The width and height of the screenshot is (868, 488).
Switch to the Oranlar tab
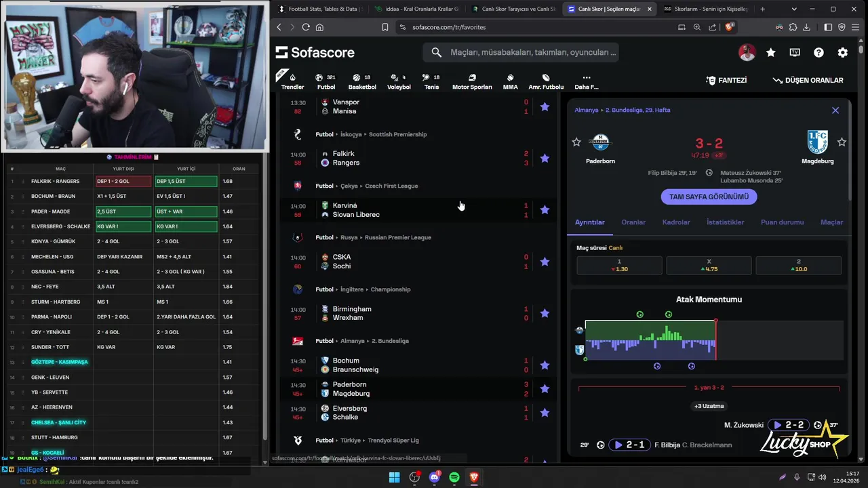[x=633, y=222]
